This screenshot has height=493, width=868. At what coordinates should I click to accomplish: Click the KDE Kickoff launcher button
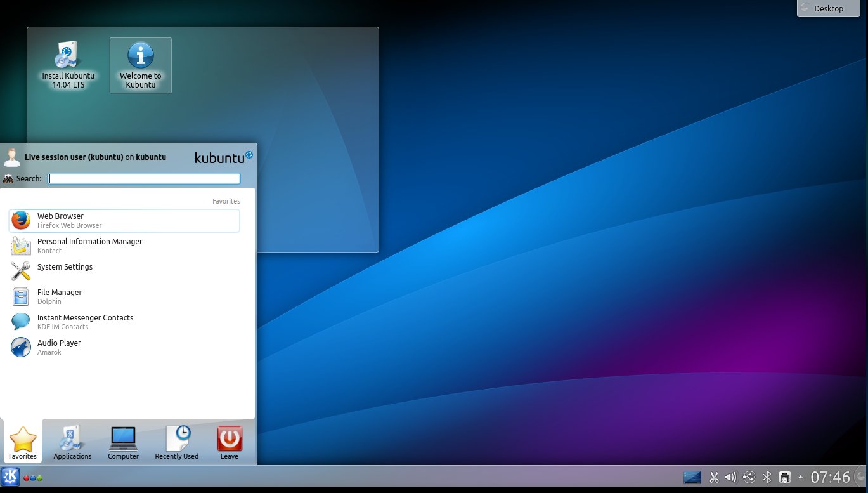pyautogui.click(x=10, y=477)
